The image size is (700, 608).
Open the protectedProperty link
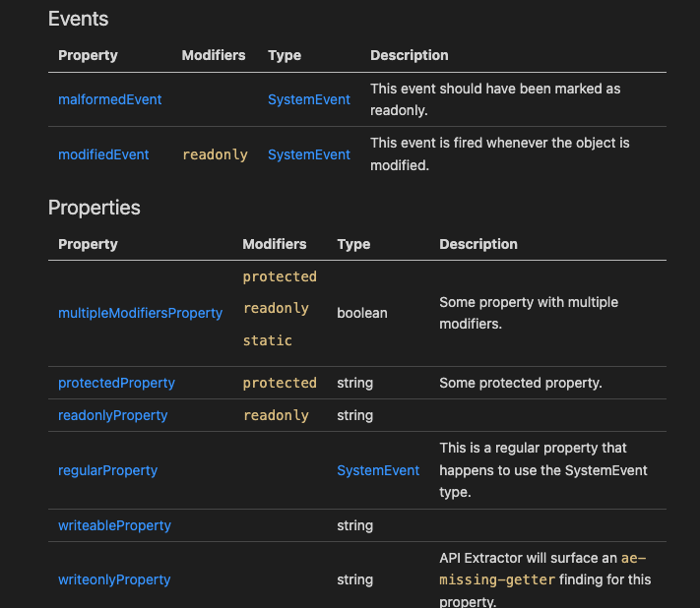[x=116, y=383]
